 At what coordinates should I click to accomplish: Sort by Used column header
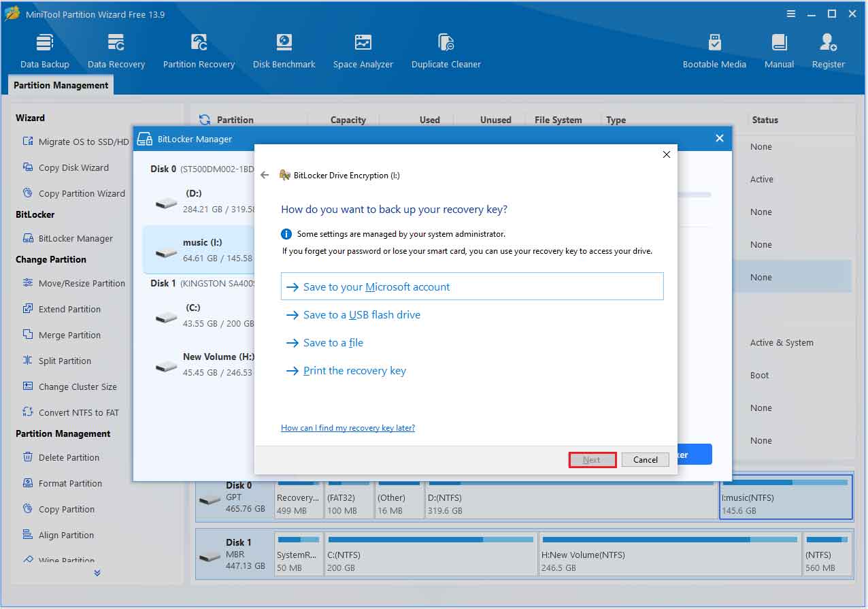click(x=429, y=120)
